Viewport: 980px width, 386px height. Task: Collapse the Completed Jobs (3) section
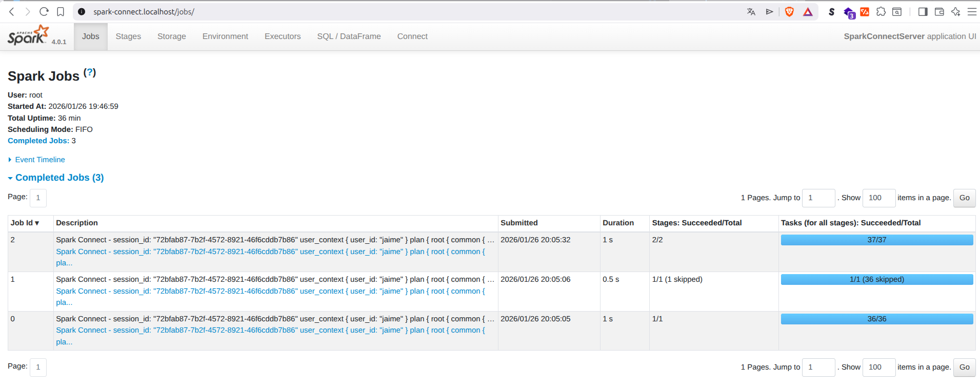(x=59, y=178)
